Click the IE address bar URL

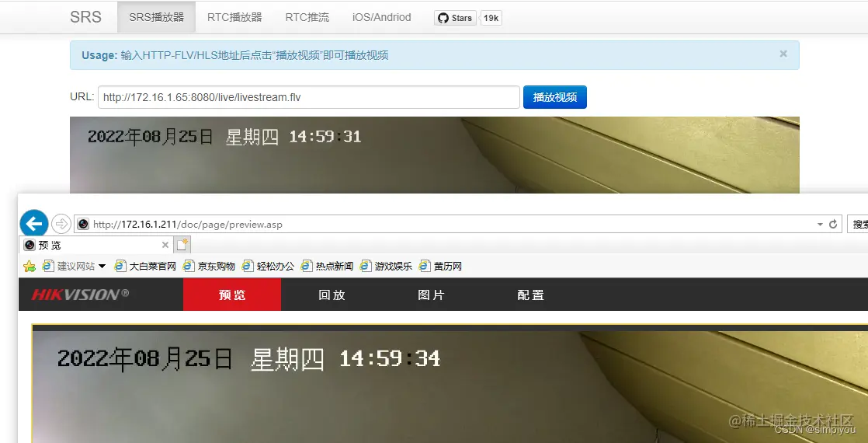pyautogui.click(x=188, y=225)
